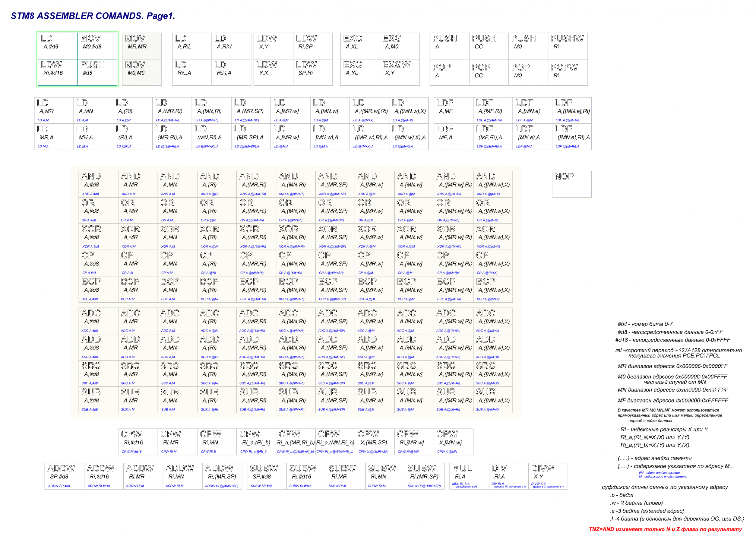Select the ADDW SP,#d8 cell
The image size is (756, 543).
click(64, 476)
